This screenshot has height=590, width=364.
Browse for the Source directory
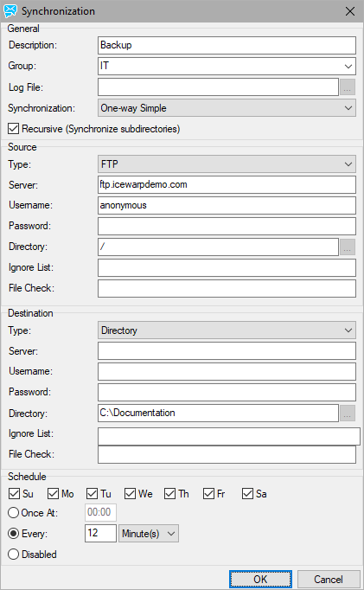click(x=347, y=247)
